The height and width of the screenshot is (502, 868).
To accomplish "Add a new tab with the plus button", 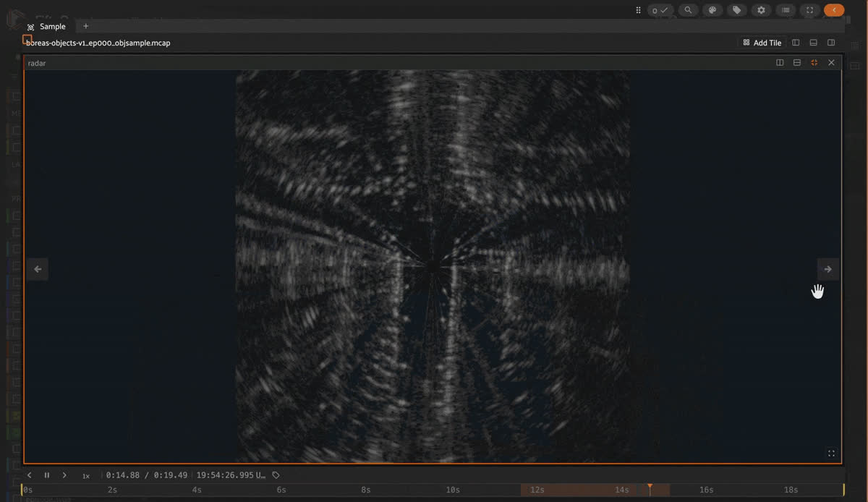I will (85, 26).
